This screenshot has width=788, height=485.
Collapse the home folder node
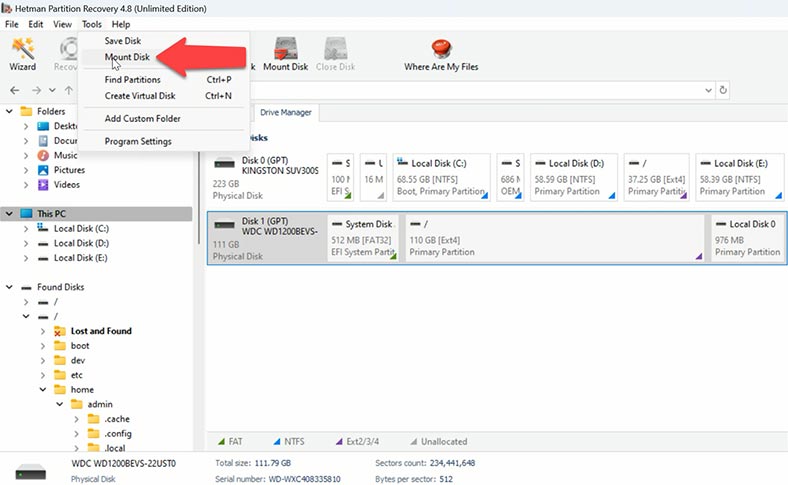[43, 390]
